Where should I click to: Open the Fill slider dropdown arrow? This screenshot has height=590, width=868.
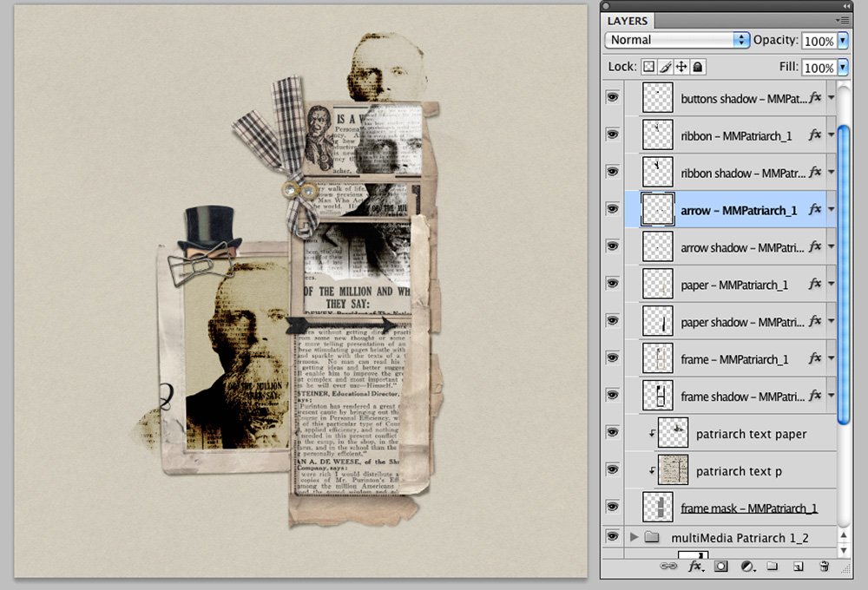[843, 67]
